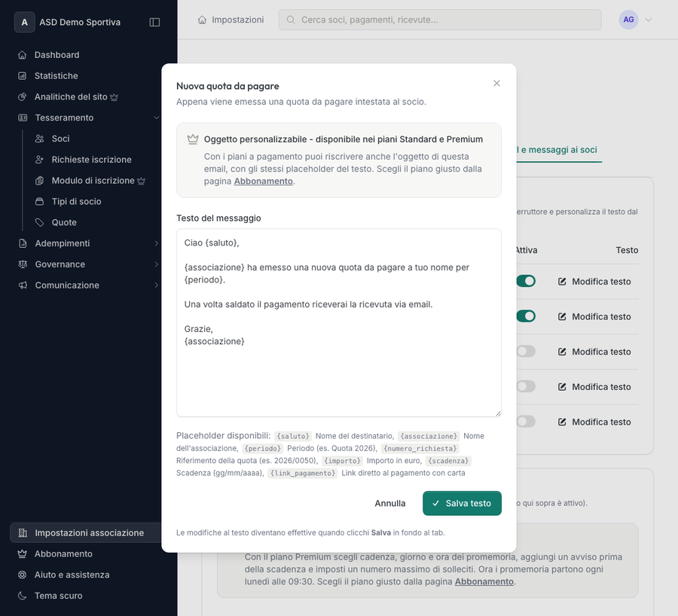The image size is (678, 616).
Task: Click inside the Testo del messaggio textarea
Action: [338, 322]
